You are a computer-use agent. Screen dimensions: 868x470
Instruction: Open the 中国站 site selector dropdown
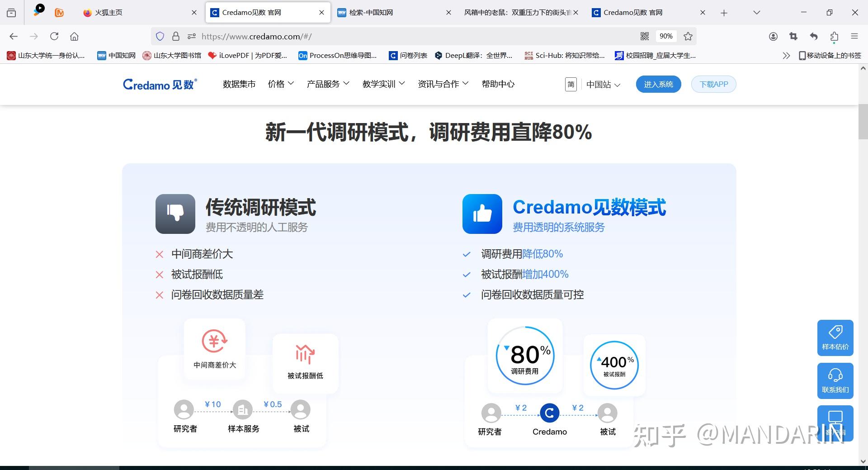603,85
